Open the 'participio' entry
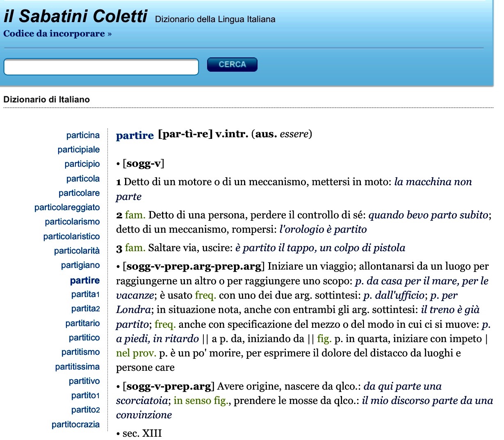504x440 pixels. pyautogui.click(x=82, y=164)
